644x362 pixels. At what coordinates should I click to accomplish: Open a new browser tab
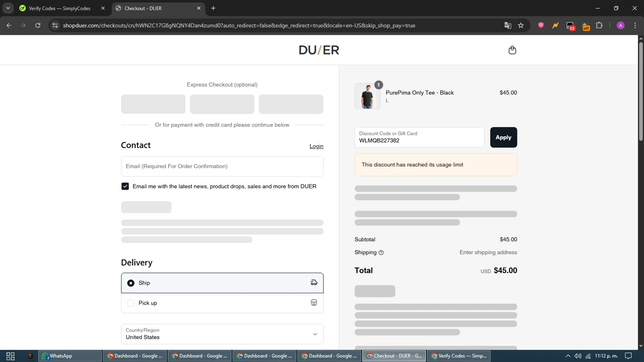coord(213,8)
